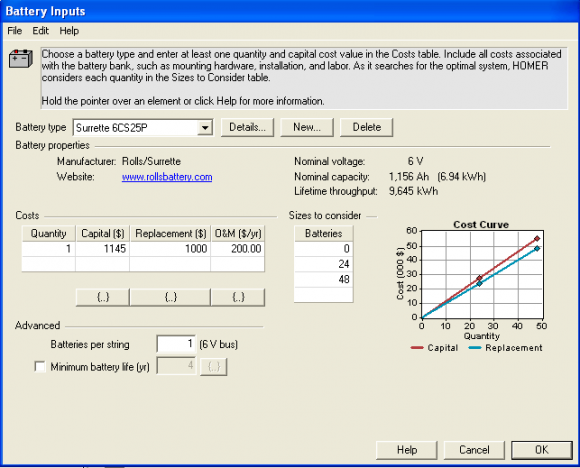
Task: Select the O&M cell with 200.00
Action: tap(237, 249)
